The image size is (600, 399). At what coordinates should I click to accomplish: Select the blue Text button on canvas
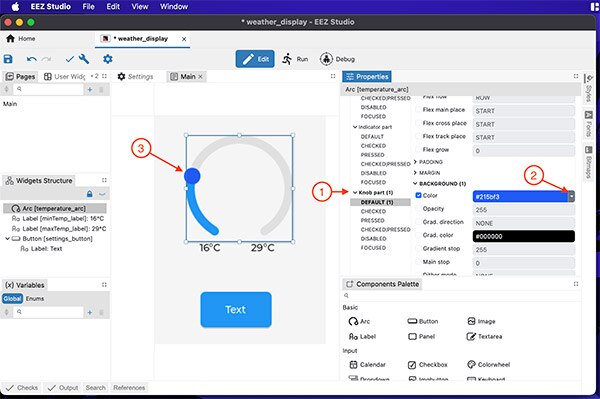236,309
